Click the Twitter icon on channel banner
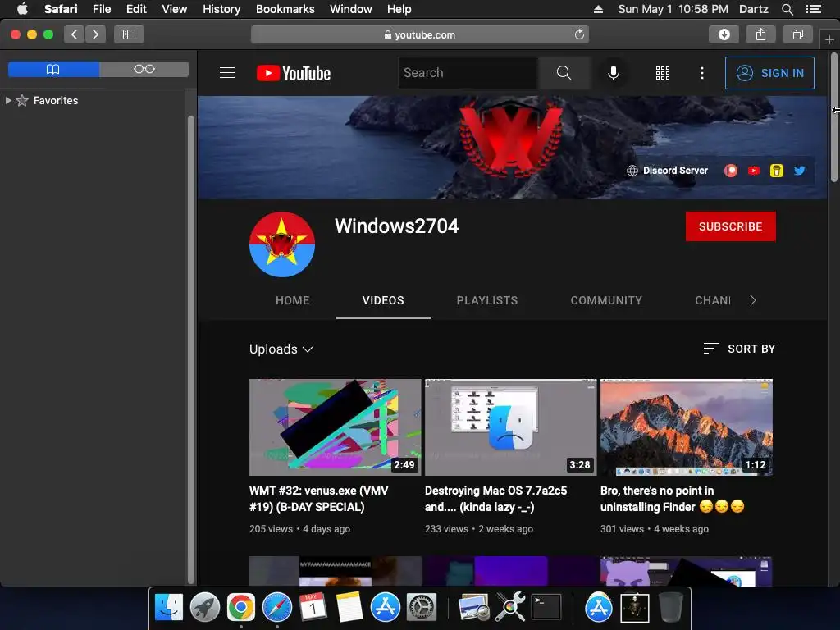 coord(799,171)
